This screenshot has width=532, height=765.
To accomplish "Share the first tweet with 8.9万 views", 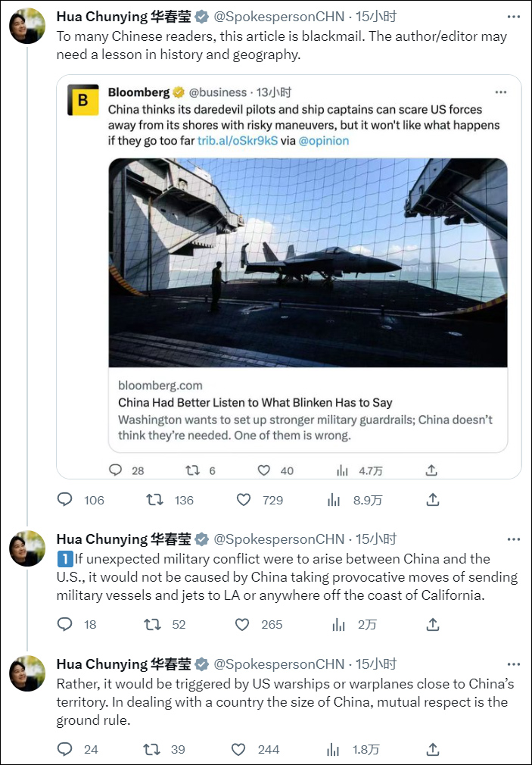I will (x=433, y=500).
